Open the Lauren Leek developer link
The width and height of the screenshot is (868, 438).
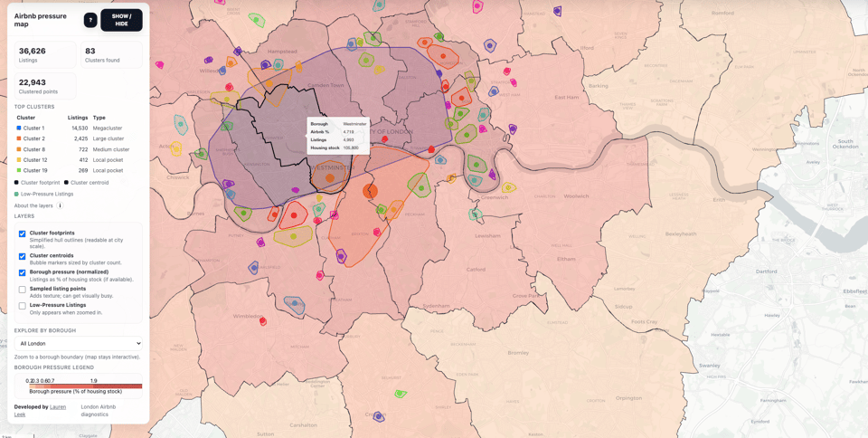57,407
